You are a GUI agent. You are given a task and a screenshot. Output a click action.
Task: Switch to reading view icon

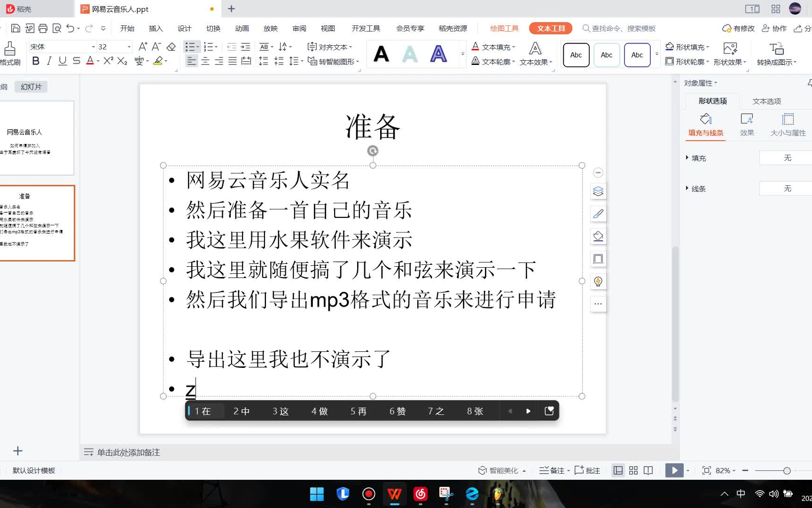[648, 470]
